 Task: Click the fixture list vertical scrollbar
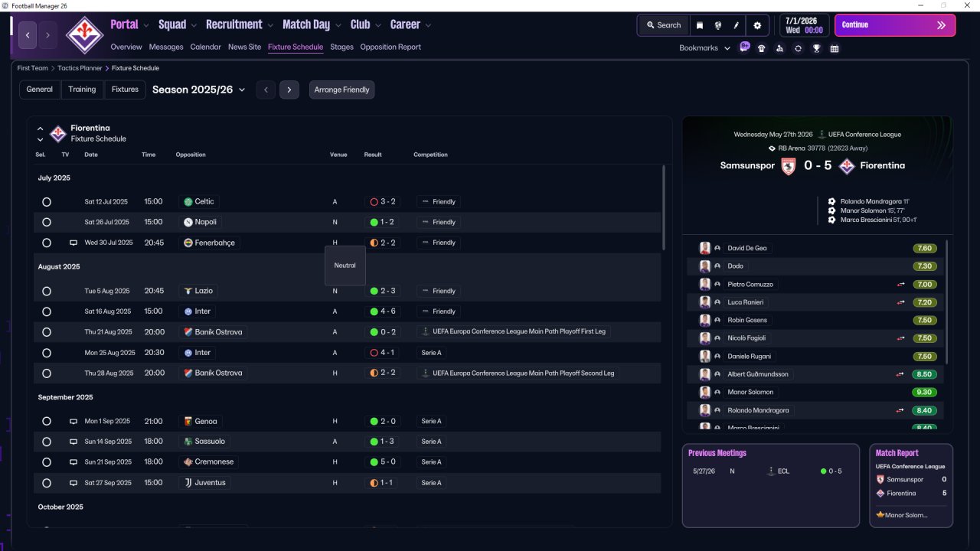point(663,207)
